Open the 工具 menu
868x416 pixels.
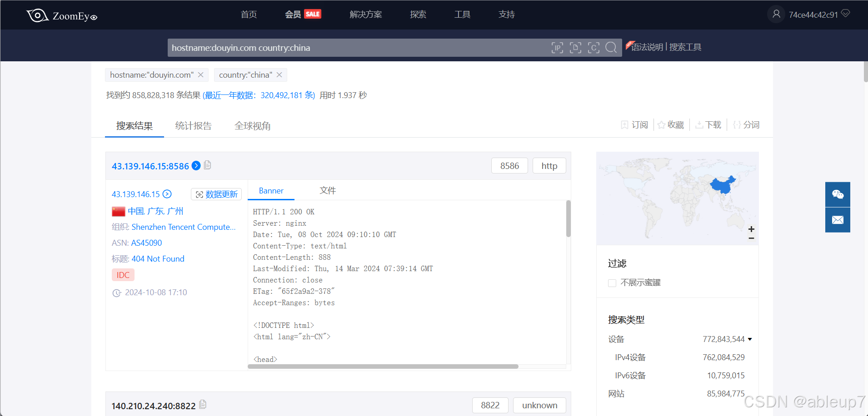click(462, 15)
